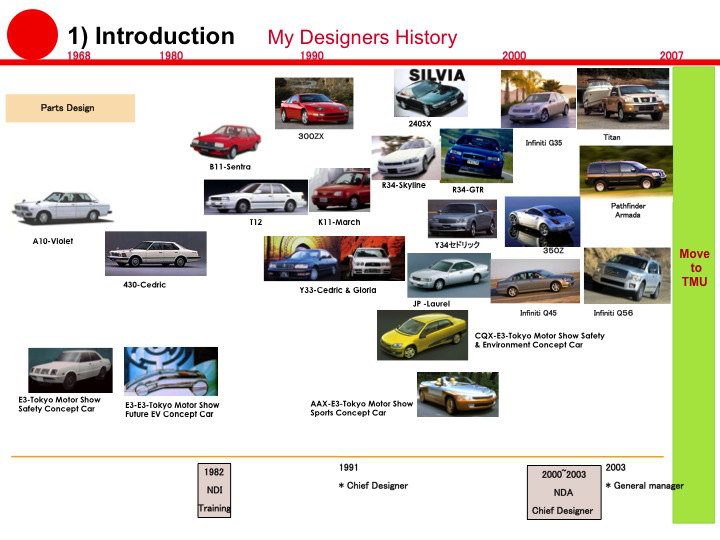Click the 2000-2003 NDA Chief Designer box
This screenshot has height=540, width=720.
click(x=564, y=492)
